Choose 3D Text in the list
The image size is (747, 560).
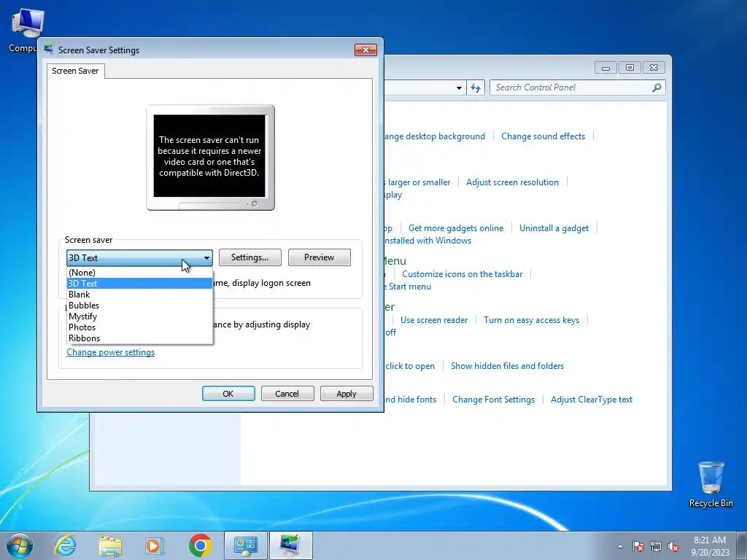click(x=139, y=284)
